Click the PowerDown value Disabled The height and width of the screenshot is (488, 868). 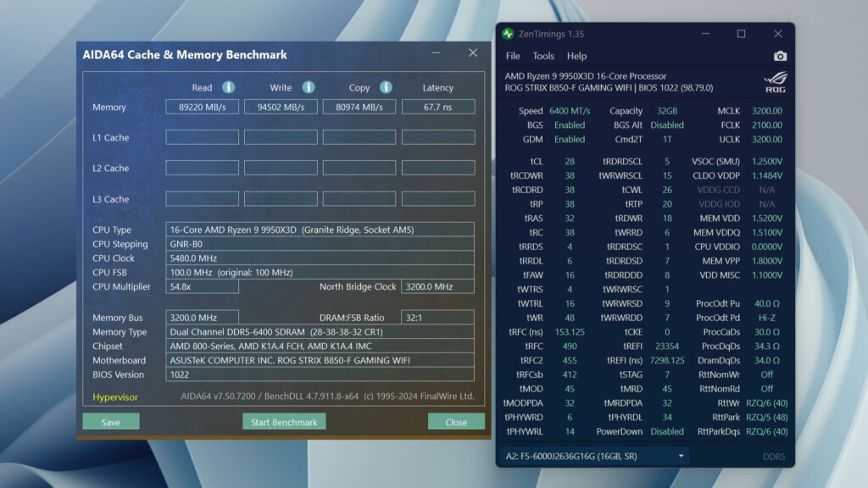tap(667, 431)
